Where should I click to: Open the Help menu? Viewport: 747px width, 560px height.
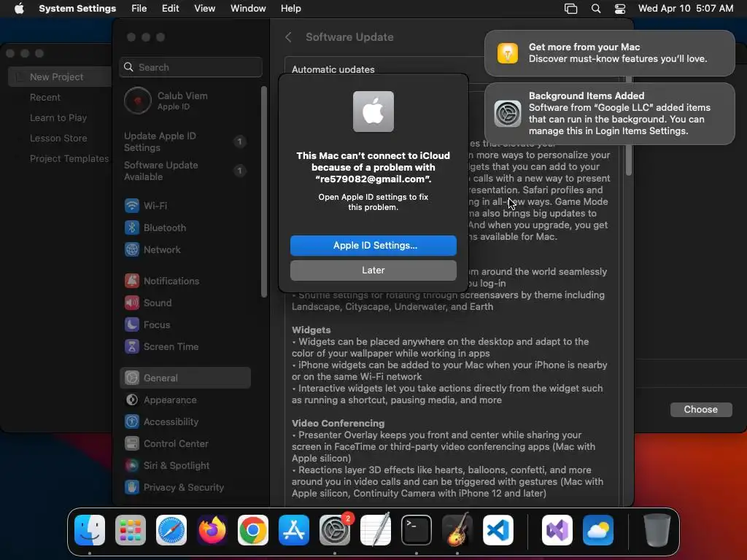[290, 9]
